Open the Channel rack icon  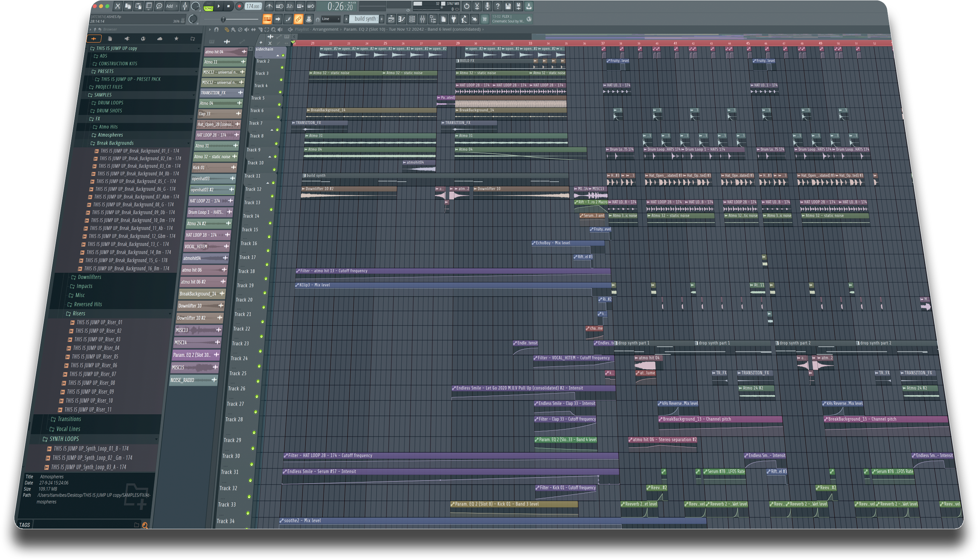pyautogui.click(x=412, y=19)
